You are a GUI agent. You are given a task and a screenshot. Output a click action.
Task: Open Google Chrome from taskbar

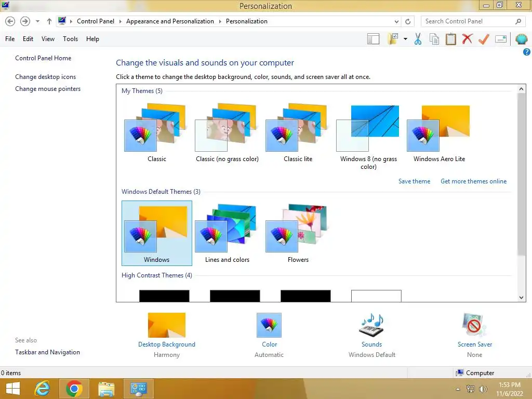pos(74,389)
